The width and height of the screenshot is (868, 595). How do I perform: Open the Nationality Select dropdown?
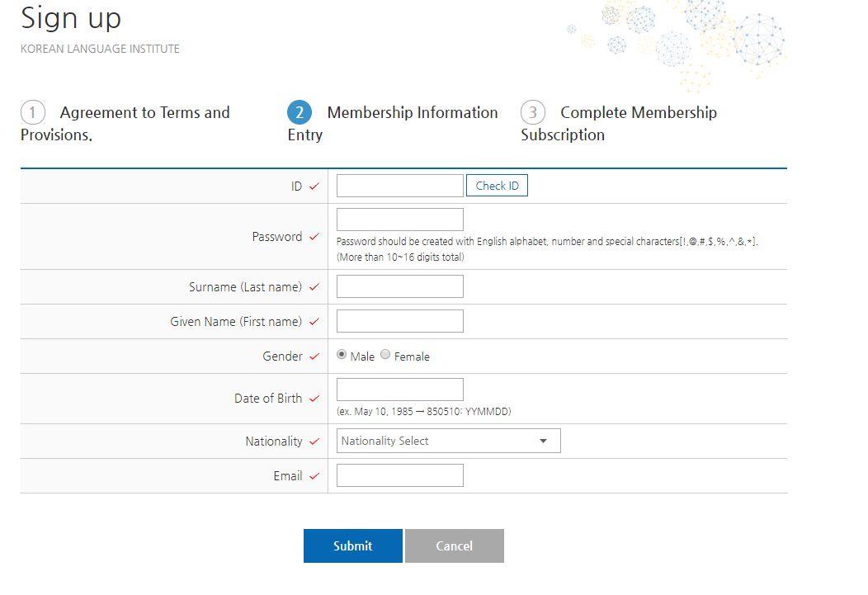(x=448, y=441)
